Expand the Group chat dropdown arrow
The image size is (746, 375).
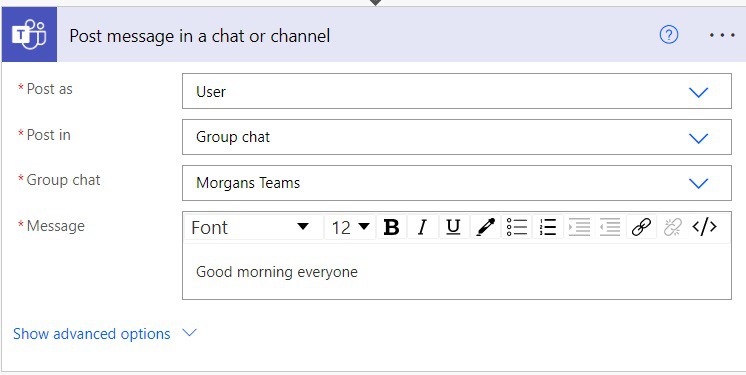698,184
